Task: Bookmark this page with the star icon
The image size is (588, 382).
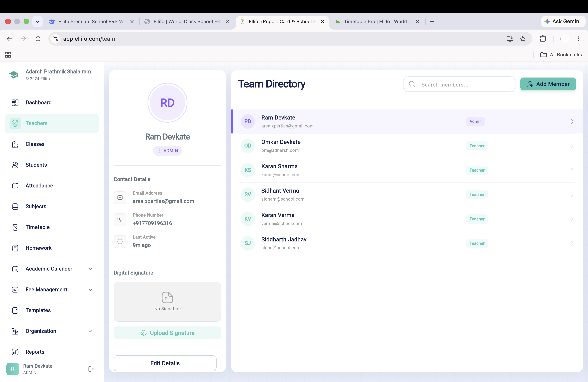Action: tap(523, 39)
